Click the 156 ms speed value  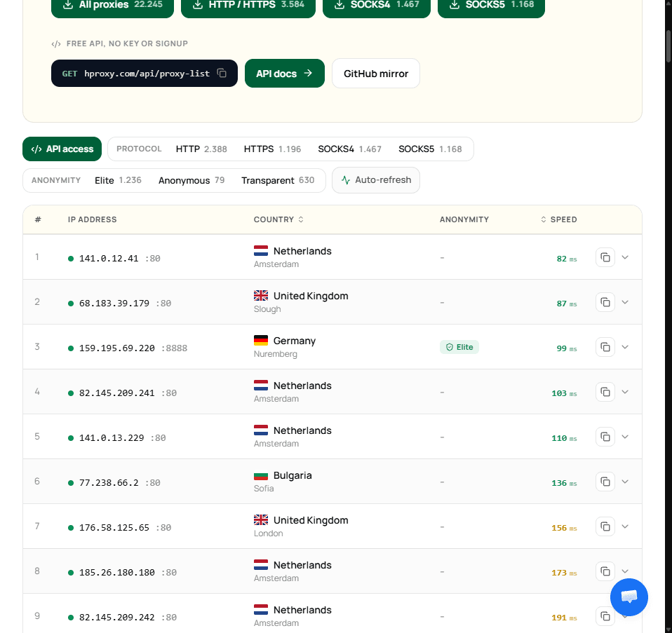564,528
